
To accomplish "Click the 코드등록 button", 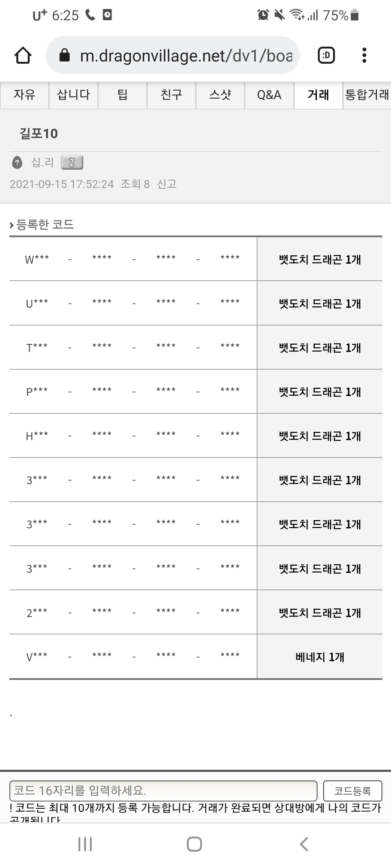I will (x=352, y=791).
